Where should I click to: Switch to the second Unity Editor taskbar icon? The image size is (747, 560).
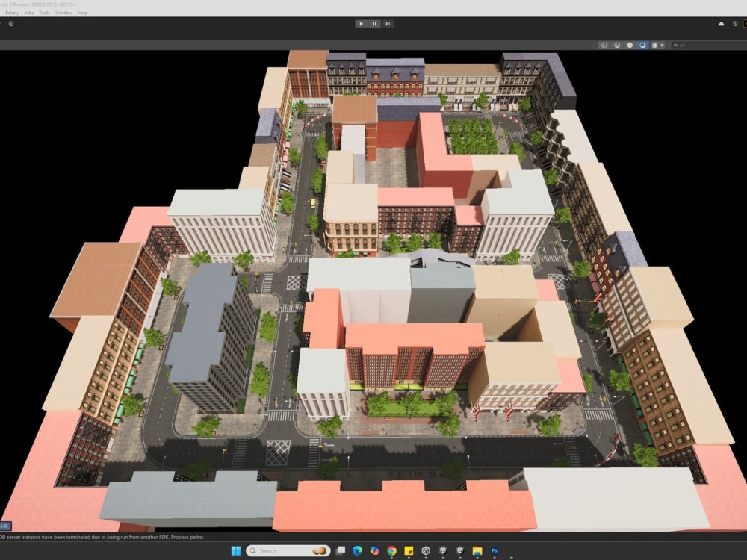click(460, 551)
